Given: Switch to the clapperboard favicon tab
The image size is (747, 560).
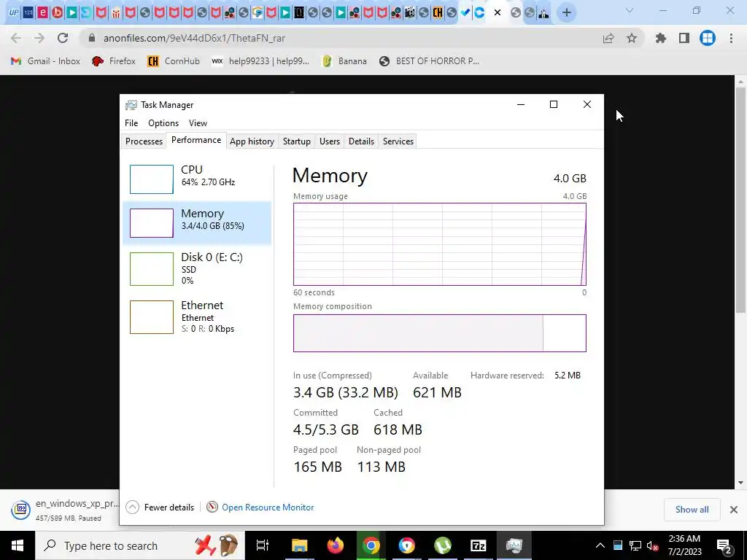Looking at the screenshot, I should click(409, 13).
